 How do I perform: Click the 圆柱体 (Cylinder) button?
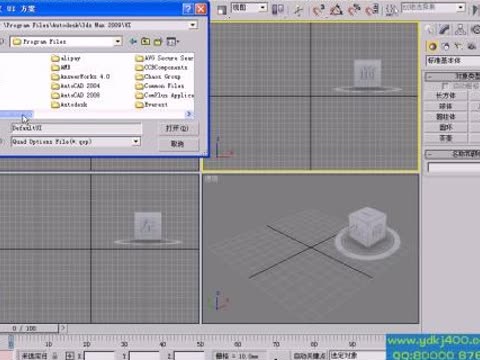446,117
